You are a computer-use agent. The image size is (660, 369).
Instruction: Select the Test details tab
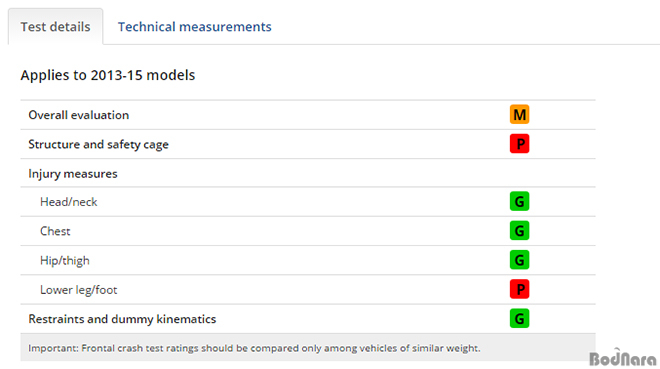point(55,27)
